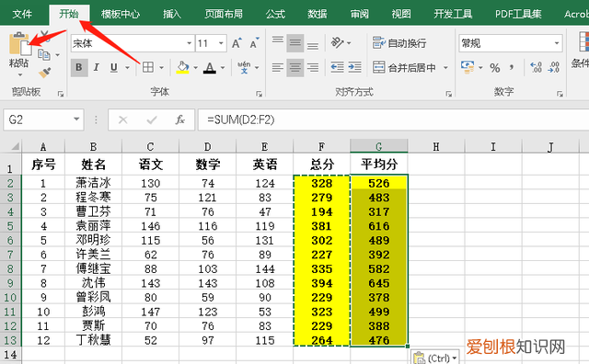The height and width of the screenshot is (364, 589).
Task: Open the 常规 number format dropdown
Action: [x=557, y=43]
